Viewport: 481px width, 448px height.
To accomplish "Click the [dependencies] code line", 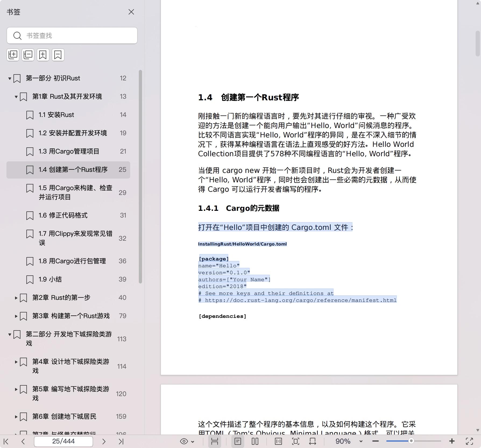I will [222, 316].
